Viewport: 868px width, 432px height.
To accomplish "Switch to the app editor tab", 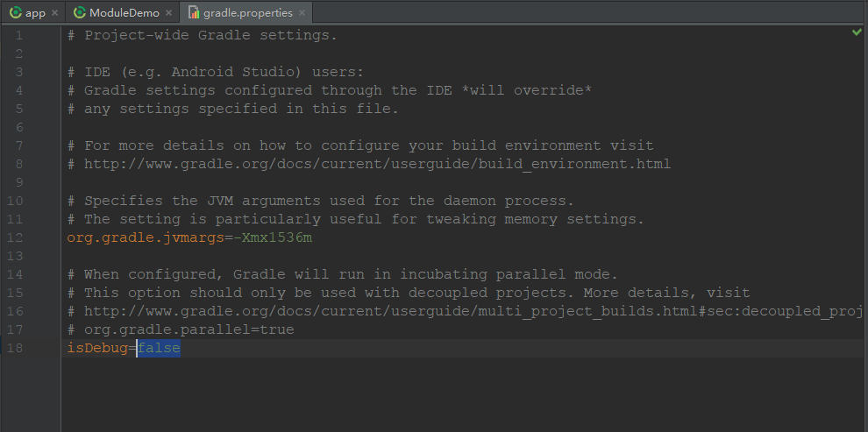I will pos(35,12).
